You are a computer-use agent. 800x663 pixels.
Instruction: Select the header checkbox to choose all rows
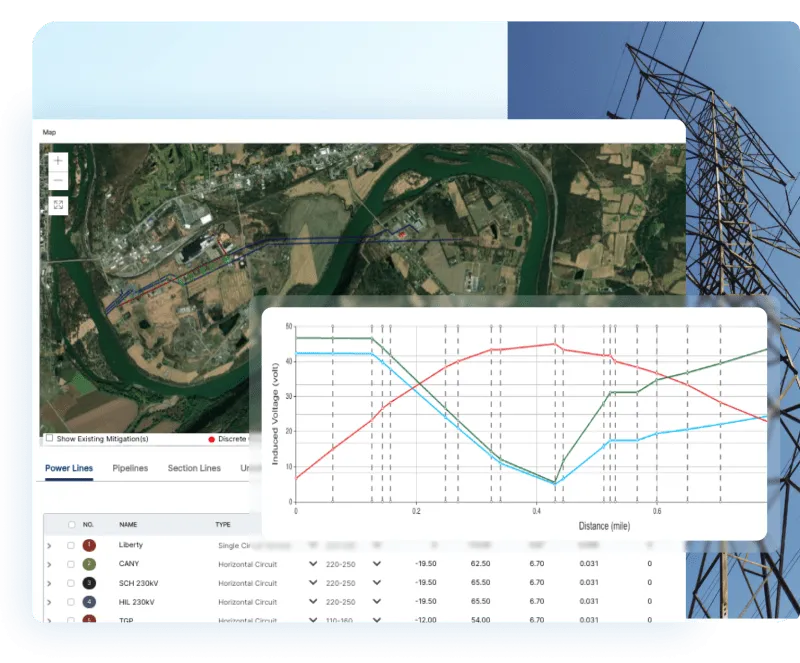coord(69,524)
